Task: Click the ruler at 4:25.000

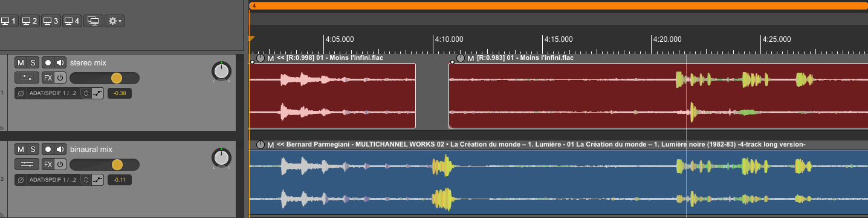Action: (x=777, y=39)
